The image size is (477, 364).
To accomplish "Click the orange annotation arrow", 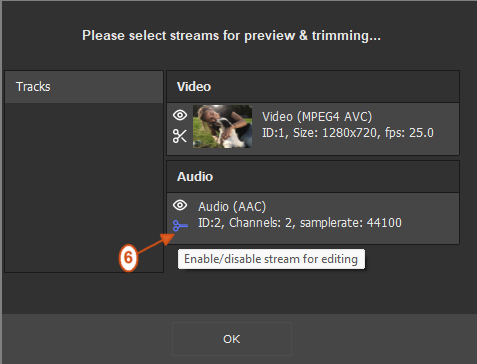I will (x=156, y=243).
